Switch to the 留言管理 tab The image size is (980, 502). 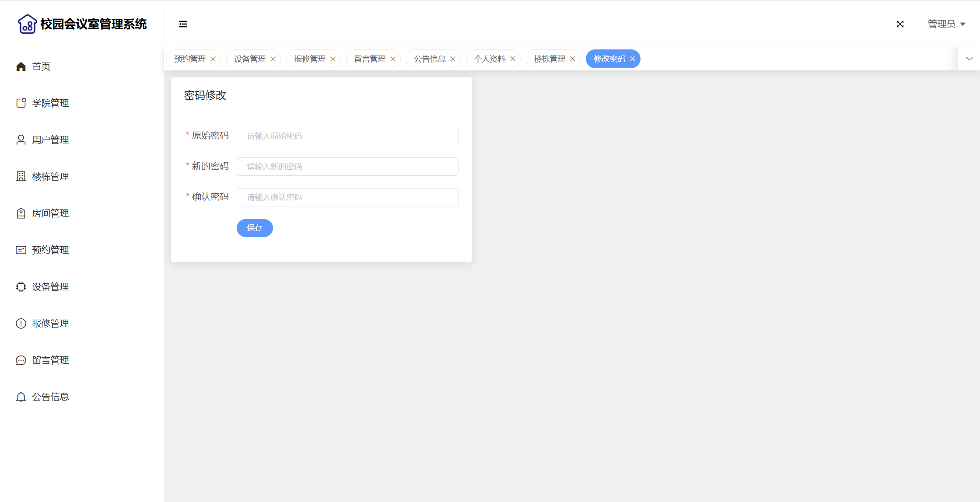(369, 59)
